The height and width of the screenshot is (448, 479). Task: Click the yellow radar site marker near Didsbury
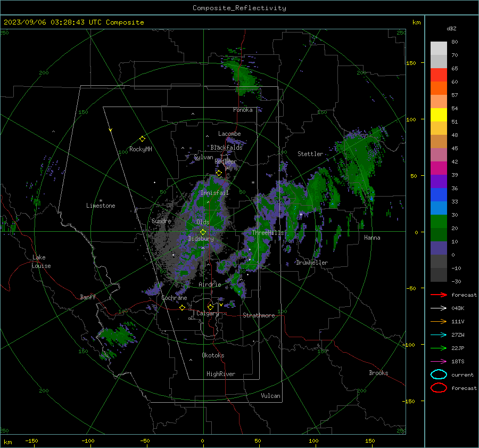(x=203, y=232)
